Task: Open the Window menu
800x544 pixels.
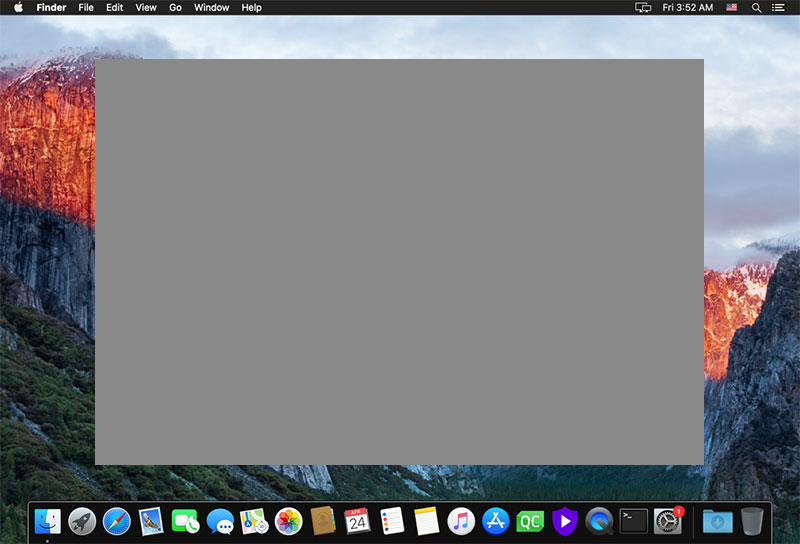Action: click(211, 7)
